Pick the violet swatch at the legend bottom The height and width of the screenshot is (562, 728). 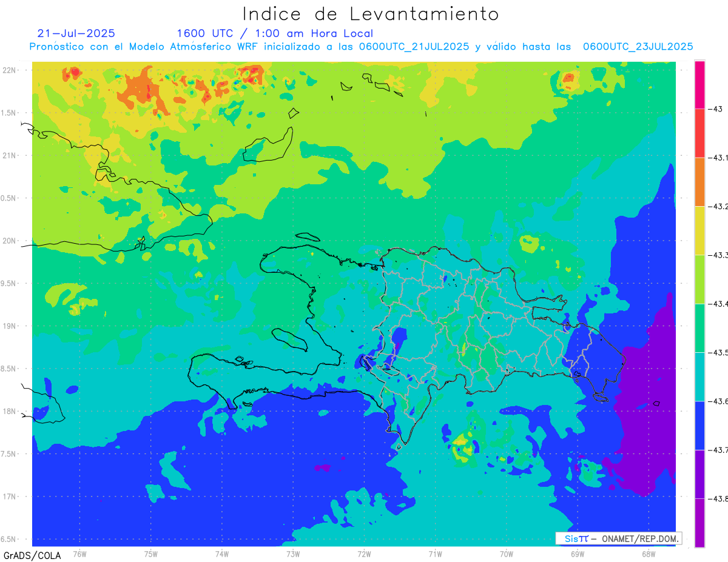coord(699,523)
